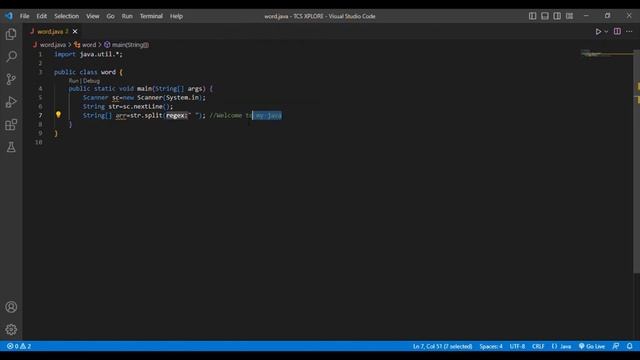Show errors and warnings in status bar
The height and width of the screenshot is (360, 640).
pyautogui.click(x=19, y=346)
